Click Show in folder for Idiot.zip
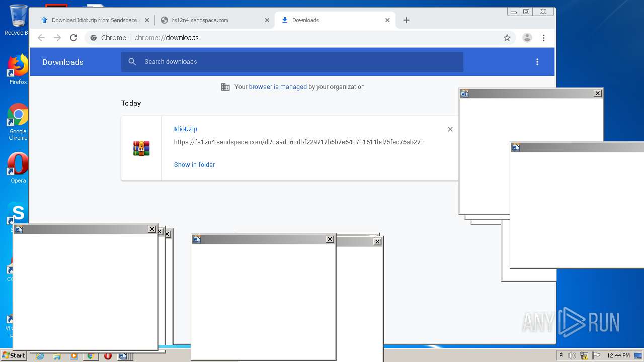The image size is (644, 362). click(194, 165)
